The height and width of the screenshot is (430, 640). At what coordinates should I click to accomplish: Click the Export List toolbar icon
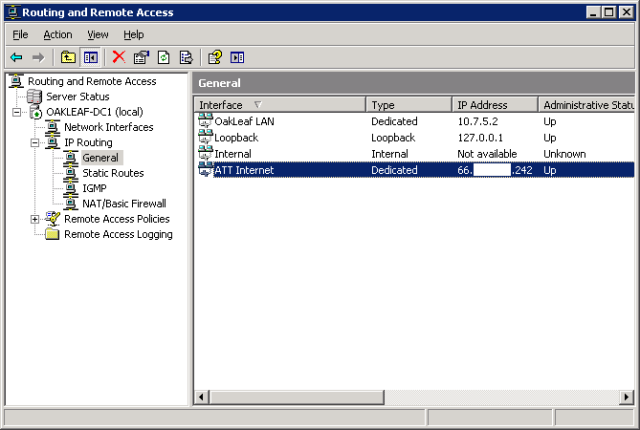point(185,57)
